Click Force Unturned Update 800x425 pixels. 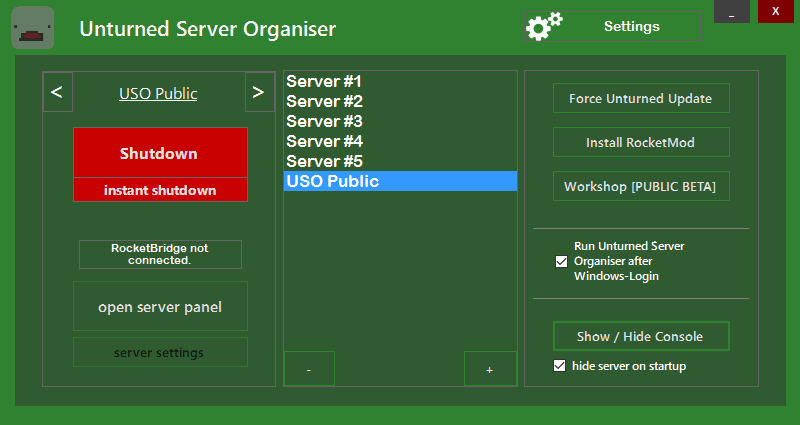641,98
